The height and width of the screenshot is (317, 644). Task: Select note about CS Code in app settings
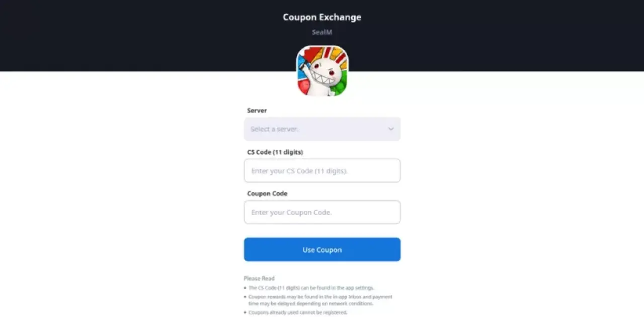[x=311, y=288]
